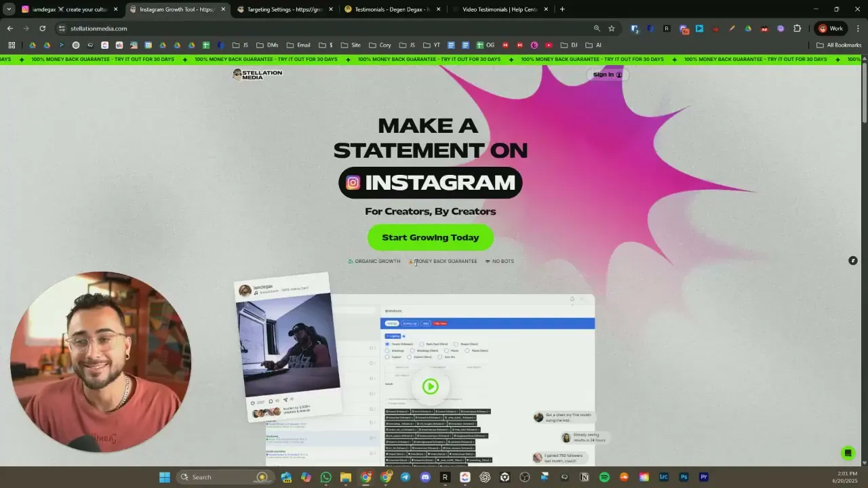Click the For Creators, By Creators tagline
Viewport: 868px width, 488px height.
[431, 211]
